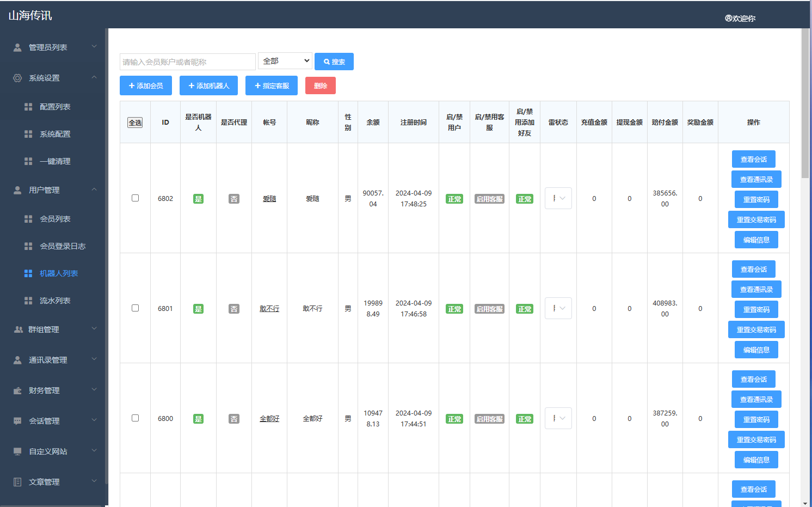
Task: Click the user avatar icon beside 欢迎你
Action: [x=728, y=18]
